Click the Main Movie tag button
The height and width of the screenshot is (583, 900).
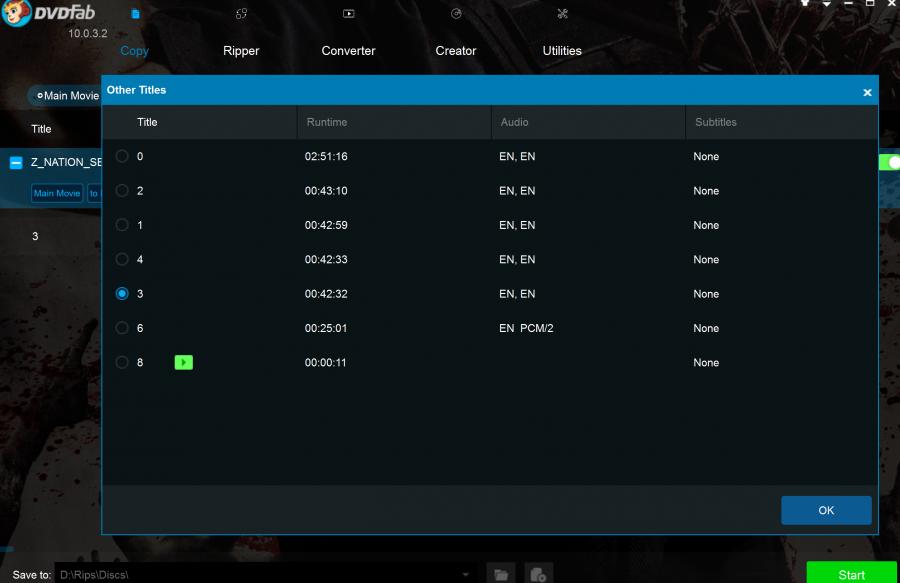(x=57, y=193)
